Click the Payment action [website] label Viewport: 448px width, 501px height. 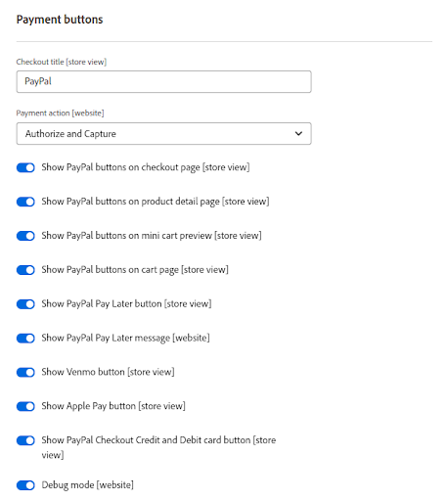[60, 114]
